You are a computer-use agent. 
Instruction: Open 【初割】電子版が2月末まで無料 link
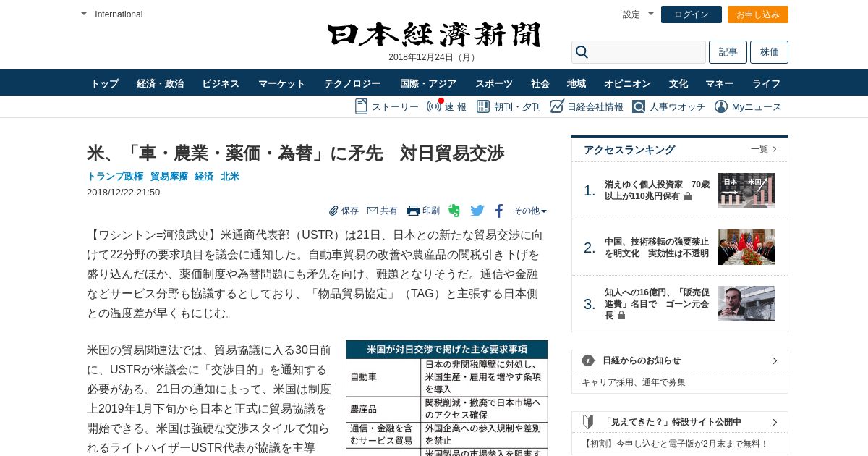tap(675, 444)
